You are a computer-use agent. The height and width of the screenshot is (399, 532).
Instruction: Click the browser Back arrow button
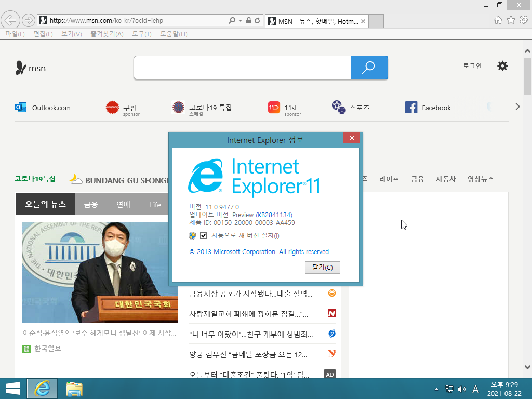(x=10, y=20)
